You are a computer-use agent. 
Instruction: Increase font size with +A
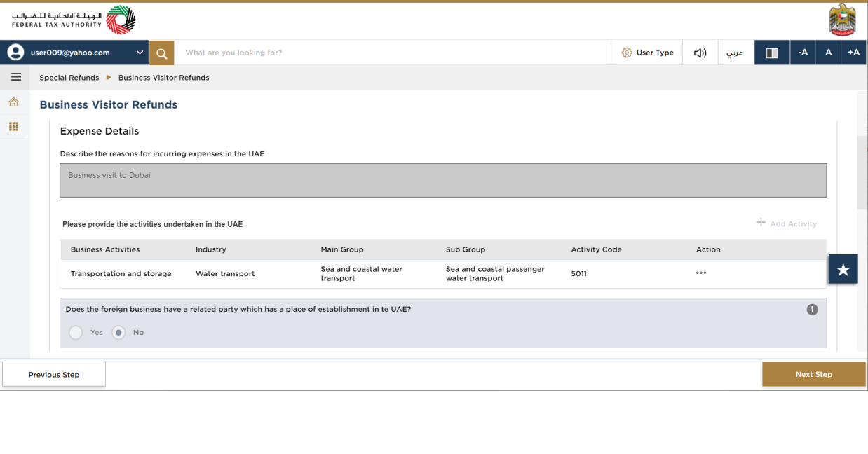click(x=853, y=53)
